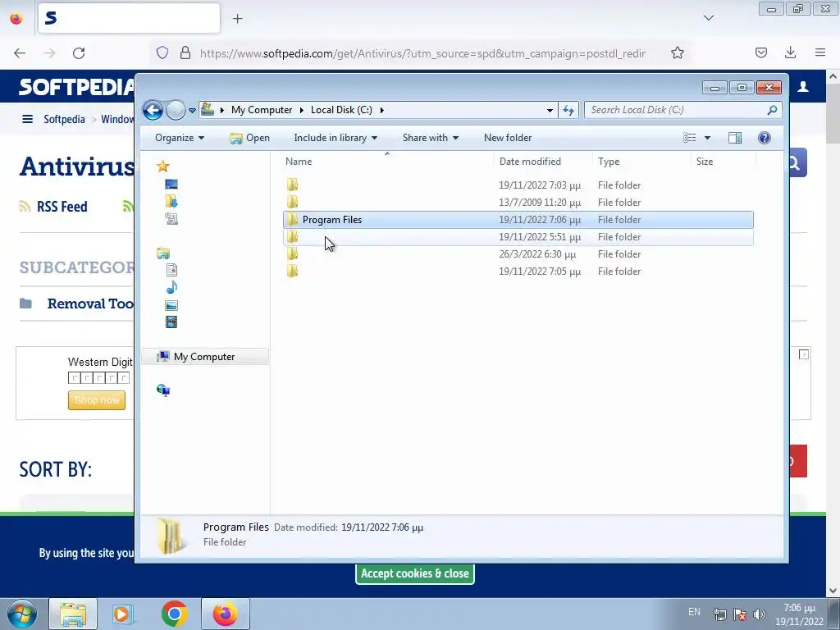The width and height of the screenshot is (840, 630).
Task: Open the Pictures library icon
Action: click(x=171, y=305)
